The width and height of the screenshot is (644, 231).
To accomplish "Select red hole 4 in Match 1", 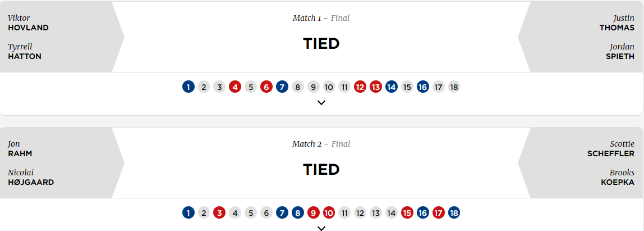I will point(235,87).
